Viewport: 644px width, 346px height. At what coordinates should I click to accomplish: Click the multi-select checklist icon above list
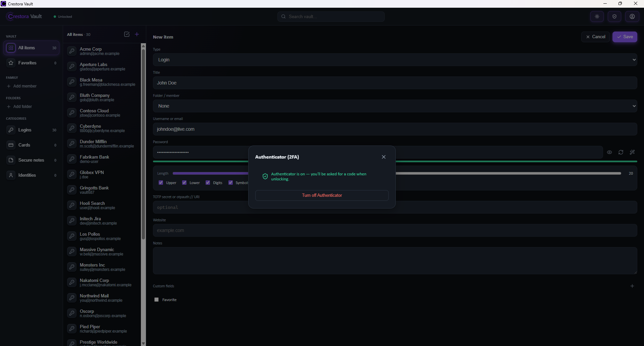pos(127,34)
